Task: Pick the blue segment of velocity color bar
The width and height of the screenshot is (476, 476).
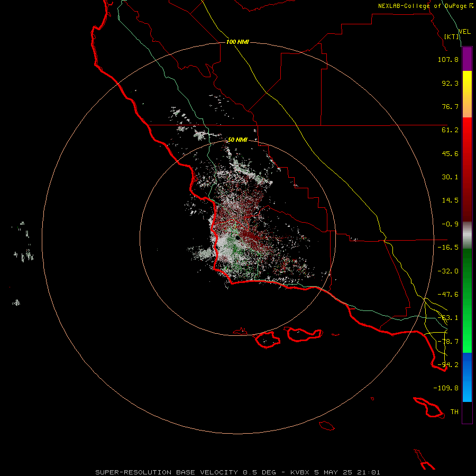Action: [467, 377]
